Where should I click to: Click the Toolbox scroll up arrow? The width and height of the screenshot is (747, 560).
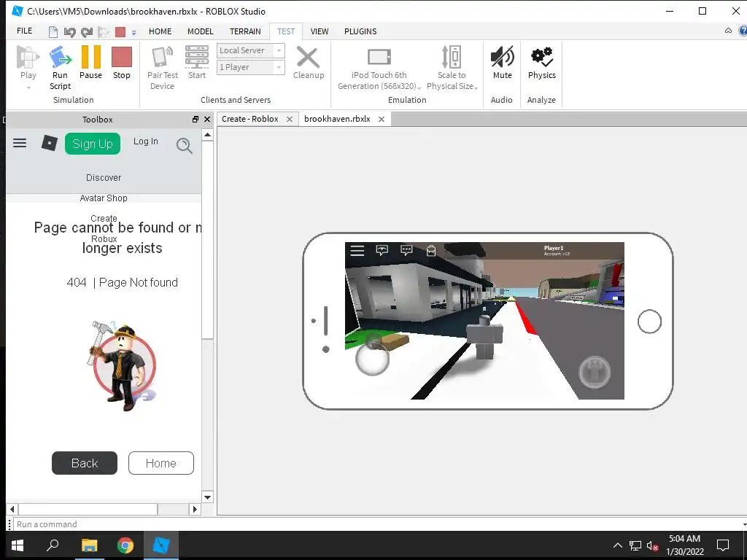tap(207, 135)
